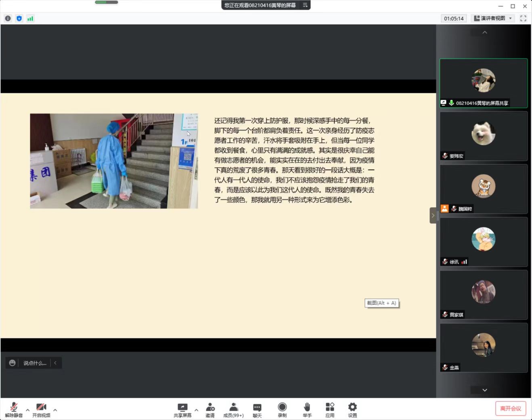532x420 pixels.
Task: Click the meeting info icon
Action: tap(8, 18)
